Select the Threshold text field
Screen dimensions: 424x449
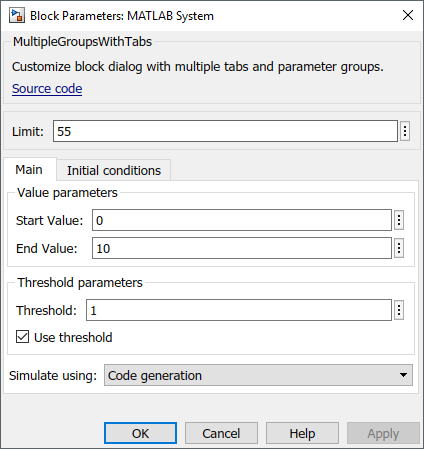[x=239, y=310]
